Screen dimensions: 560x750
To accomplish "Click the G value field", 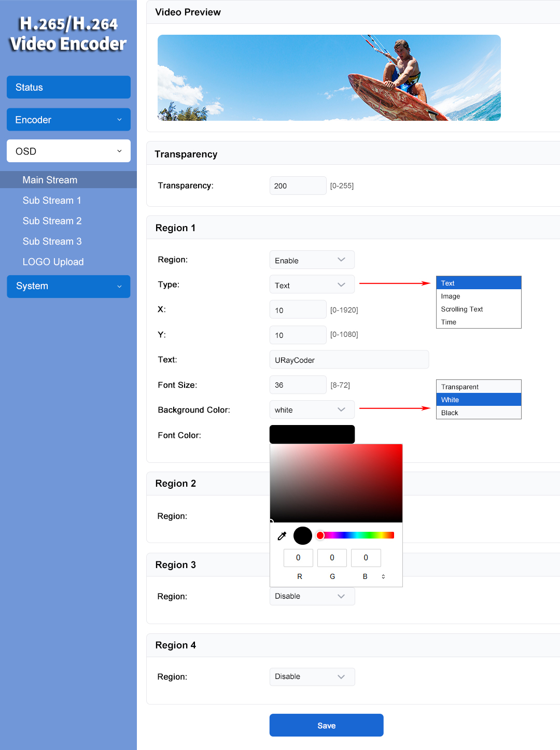I will click(x=332, y=558).
